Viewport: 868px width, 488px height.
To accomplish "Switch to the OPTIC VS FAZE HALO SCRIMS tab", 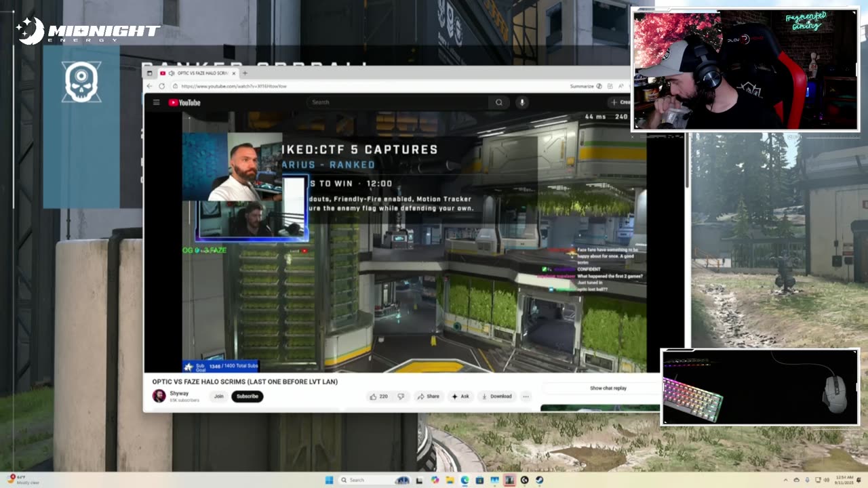I will click(198, 73).
